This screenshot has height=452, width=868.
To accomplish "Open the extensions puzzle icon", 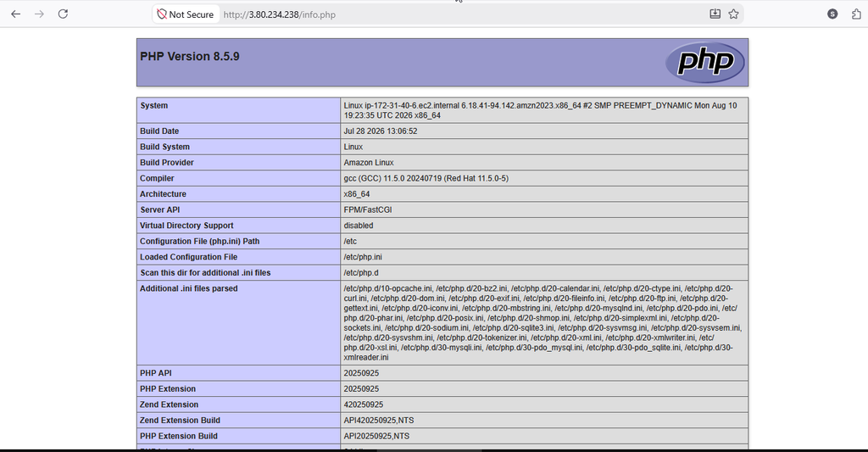I will [x=856, y=14].
